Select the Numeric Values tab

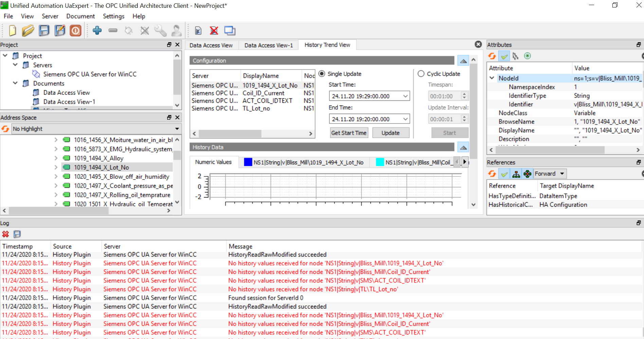pos(213,162)
